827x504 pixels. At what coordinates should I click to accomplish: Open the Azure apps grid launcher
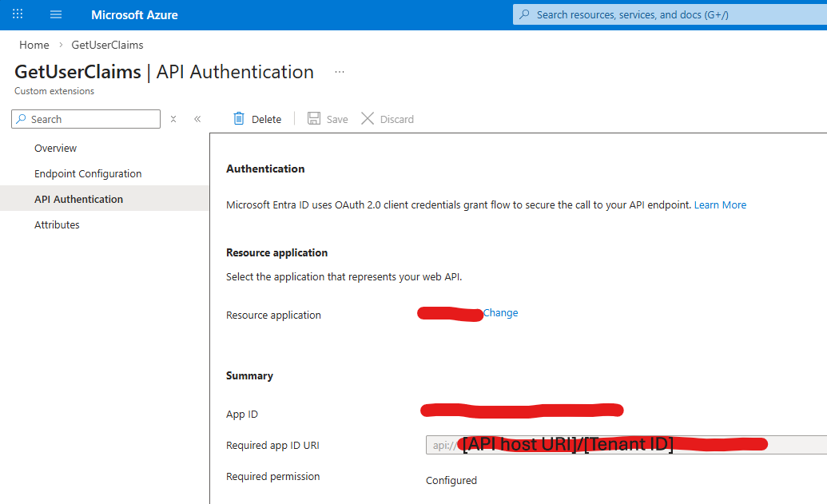point(18,14)
